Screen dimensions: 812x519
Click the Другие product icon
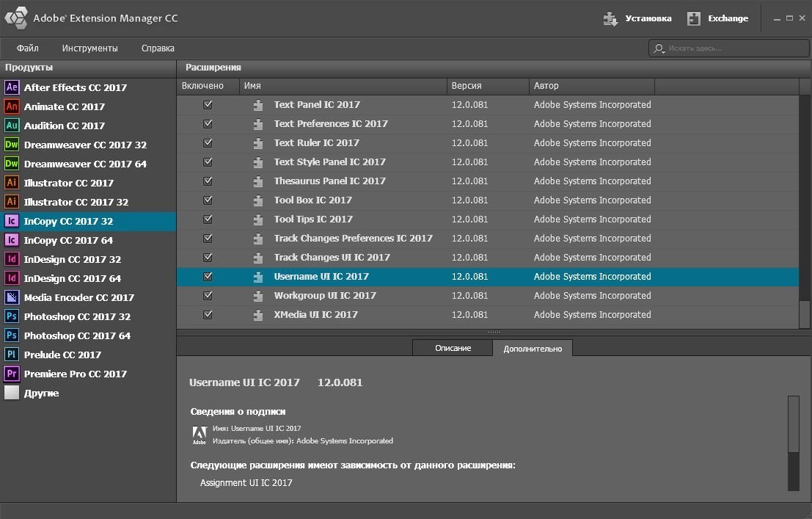click(x=12, y=393)
